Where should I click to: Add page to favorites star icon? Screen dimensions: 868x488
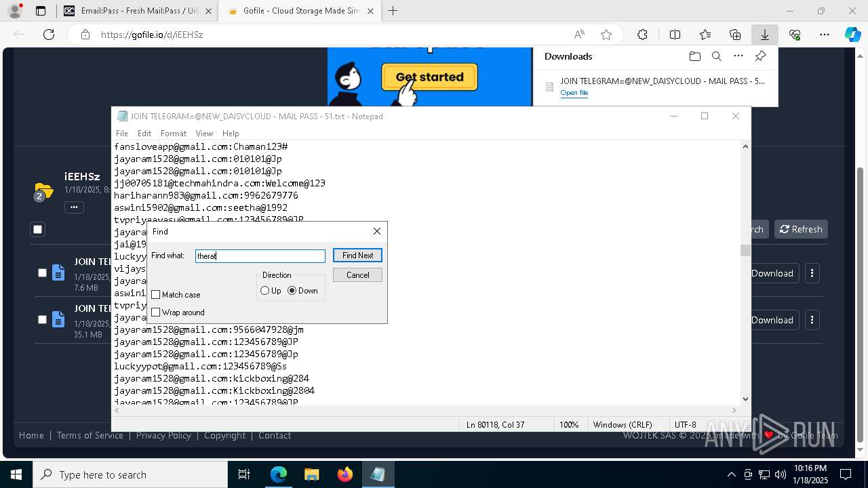pos(606,35)
